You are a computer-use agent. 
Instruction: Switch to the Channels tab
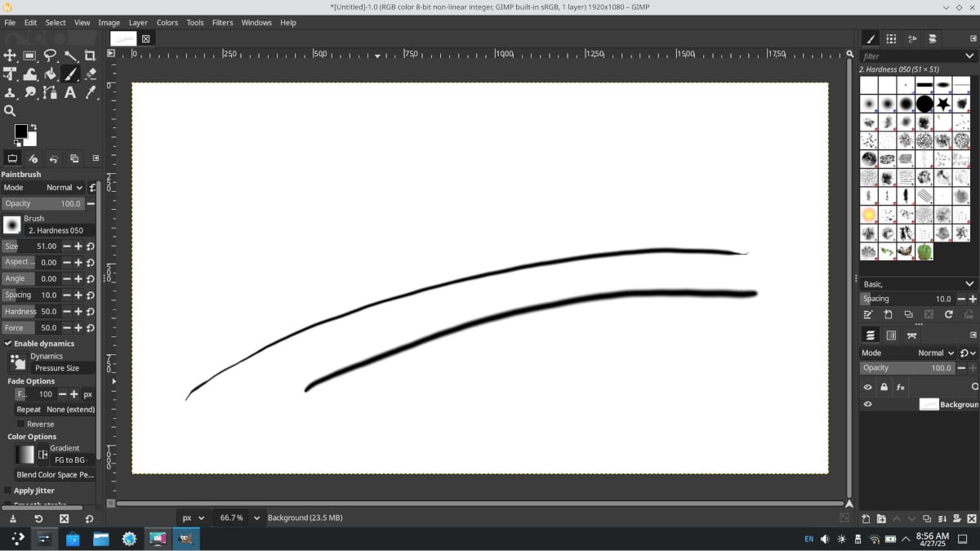click(891, 335)
